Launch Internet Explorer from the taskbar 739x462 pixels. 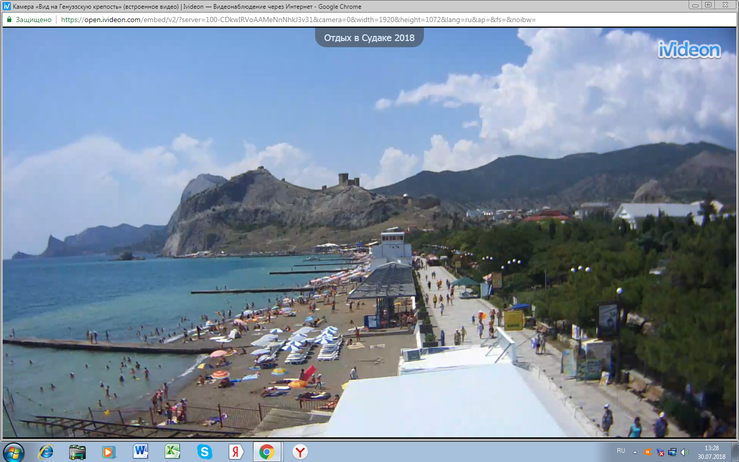pyautogui.click(x=46, y=451)
